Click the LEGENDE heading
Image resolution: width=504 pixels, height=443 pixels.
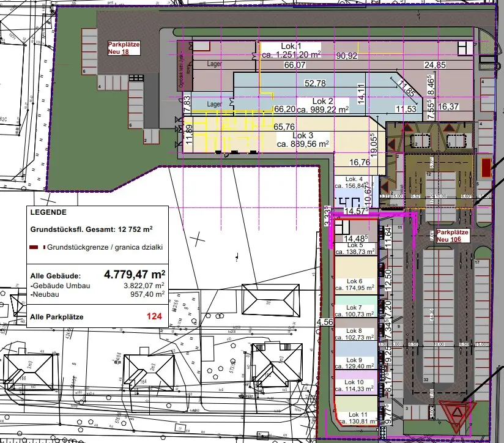pyautogui.click(x=47, y=212)
